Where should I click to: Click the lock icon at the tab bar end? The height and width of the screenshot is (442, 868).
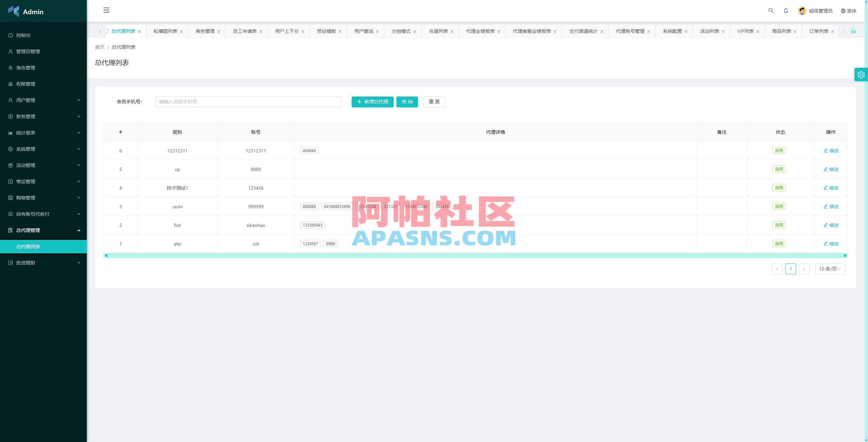(x=854, y=31)
